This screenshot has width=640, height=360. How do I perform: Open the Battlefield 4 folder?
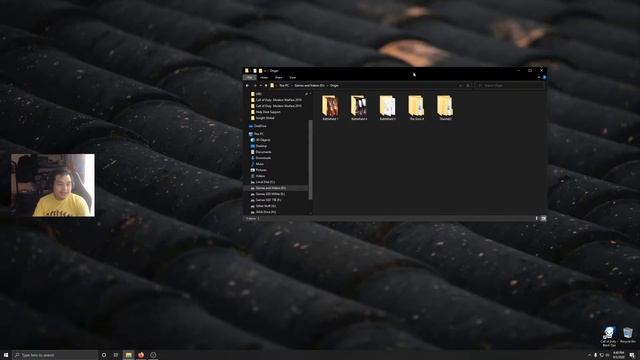(359, 108)
